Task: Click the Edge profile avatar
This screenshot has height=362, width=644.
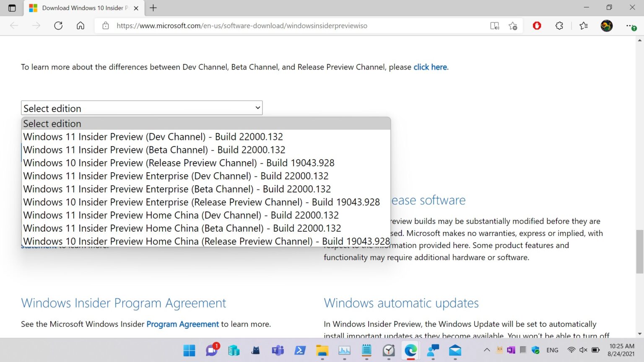Action: [607, 26]
